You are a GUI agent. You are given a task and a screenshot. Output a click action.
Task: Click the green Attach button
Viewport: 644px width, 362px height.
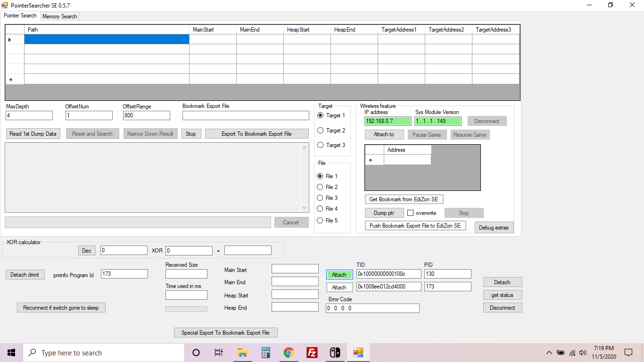[x=339, y=275]
